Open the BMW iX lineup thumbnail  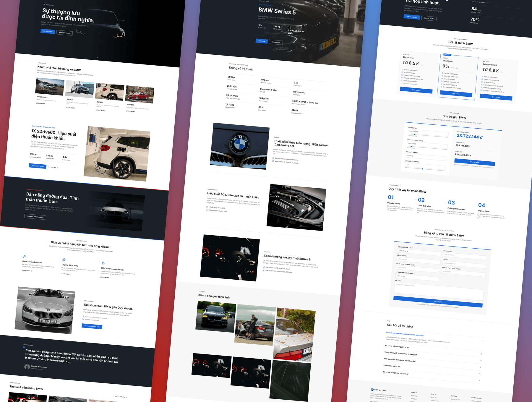coord(110,92)
